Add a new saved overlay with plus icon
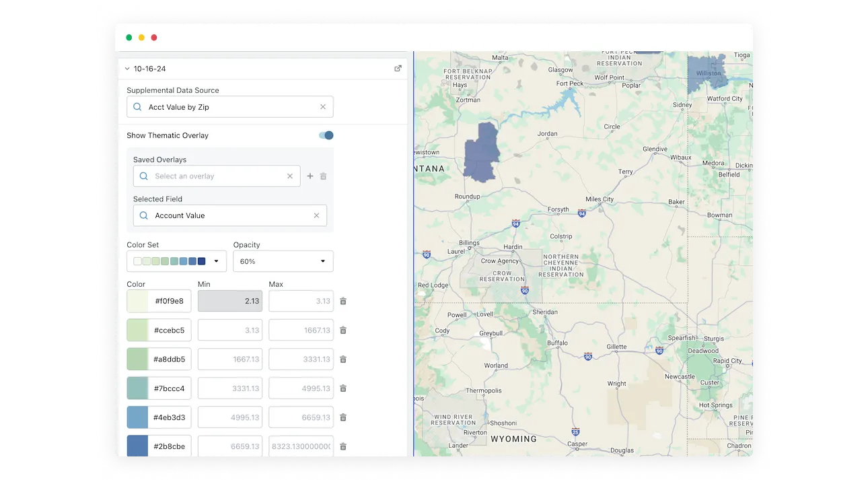The image size is (868, 480). coord(310,176)
